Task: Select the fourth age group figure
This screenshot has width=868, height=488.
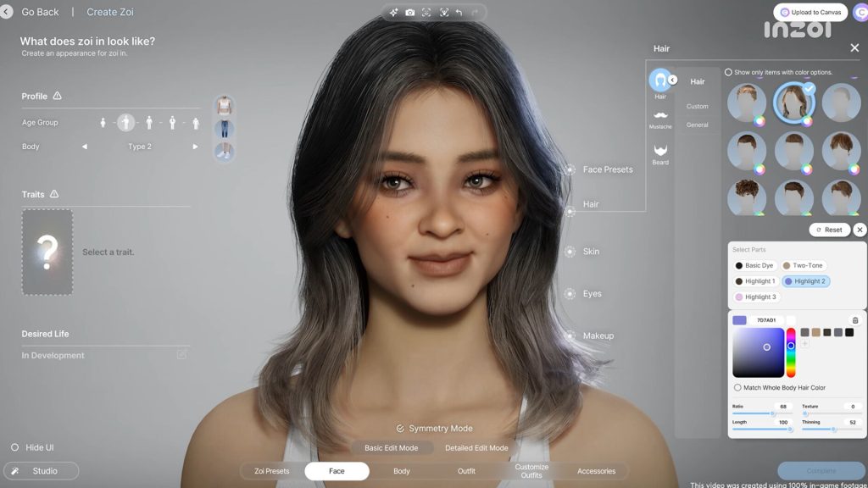Action: point(172,123)
